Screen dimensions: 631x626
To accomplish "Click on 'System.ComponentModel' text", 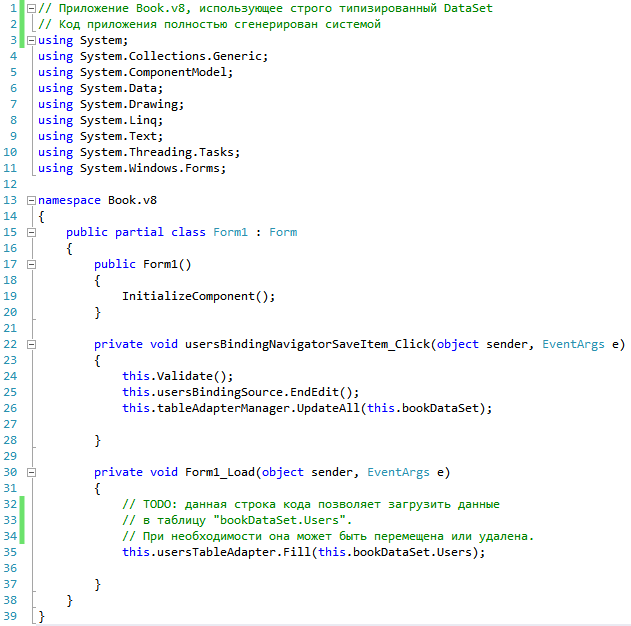I will click(x=154, y=72).
